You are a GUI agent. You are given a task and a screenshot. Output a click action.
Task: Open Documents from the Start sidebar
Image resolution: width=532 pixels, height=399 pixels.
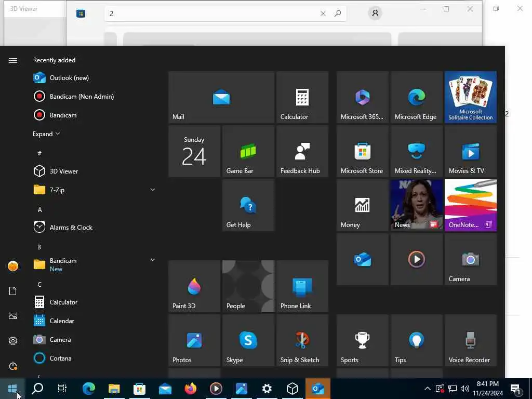tap(13, 291)
